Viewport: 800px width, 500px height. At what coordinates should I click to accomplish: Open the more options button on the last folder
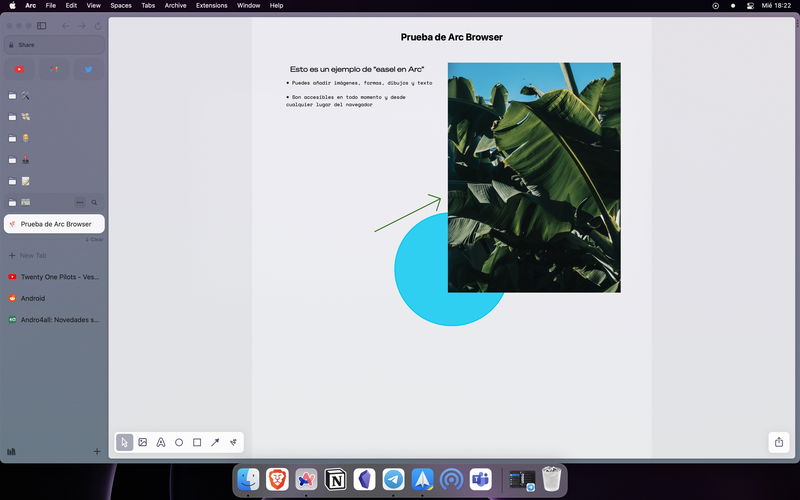click(80, 203)
